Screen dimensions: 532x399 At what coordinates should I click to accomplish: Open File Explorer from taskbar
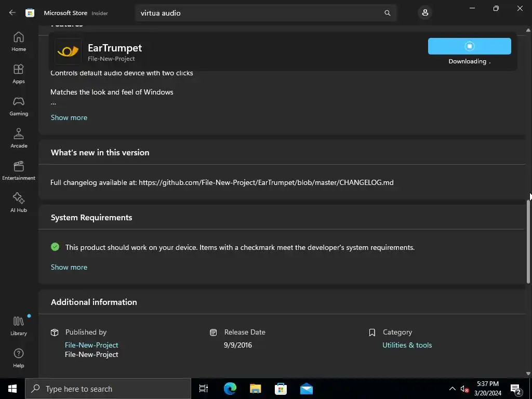[x=255, y=389]
